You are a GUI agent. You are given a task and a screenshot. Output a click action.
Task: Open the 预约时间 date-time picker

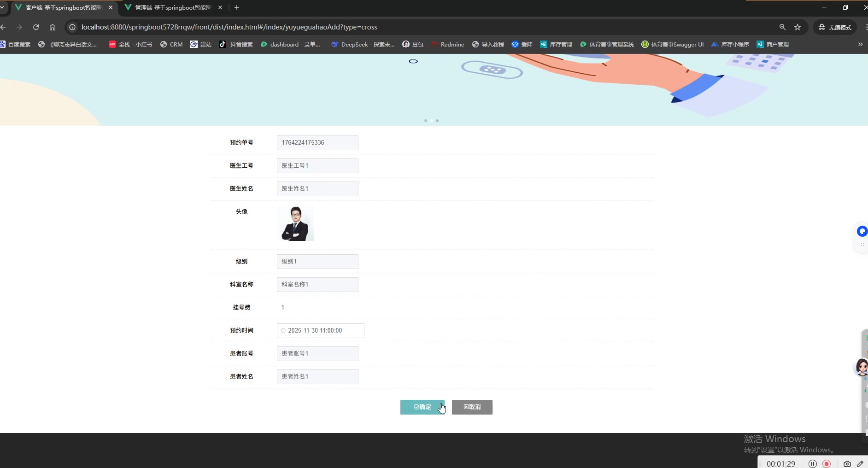pyautogui.click(x=321, y=331)
